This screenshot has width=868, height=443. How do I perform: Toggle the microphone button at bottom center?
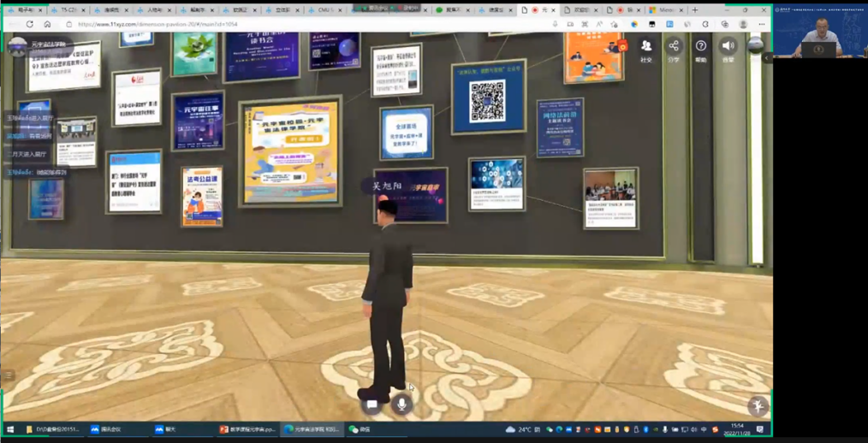click(x=401, y=404)
